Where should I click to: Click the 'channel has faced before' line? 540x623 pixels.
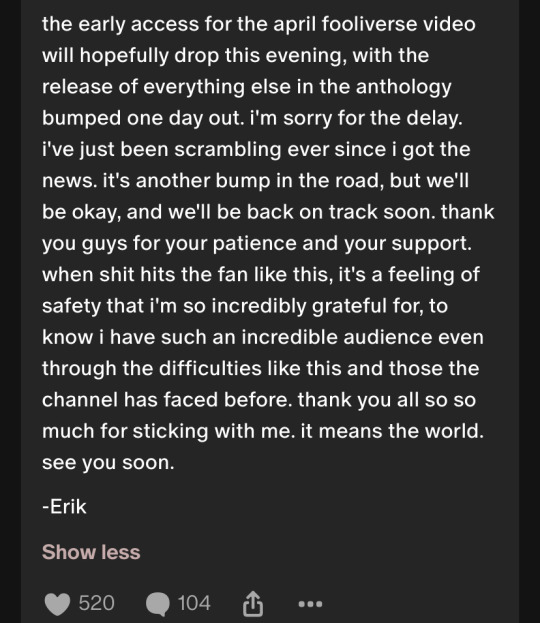[x=259, y=400]
